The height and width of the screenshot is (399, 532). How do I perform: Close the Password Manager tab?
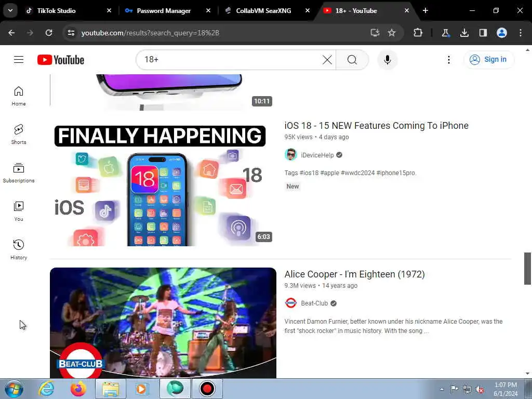[208, 10]
